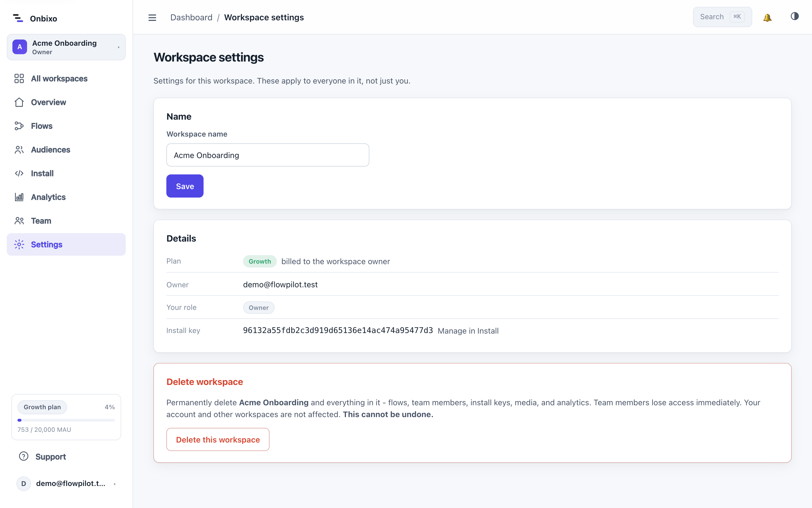Open notifications bell icon
Screen dimensions: 812x508
[767, 17]
